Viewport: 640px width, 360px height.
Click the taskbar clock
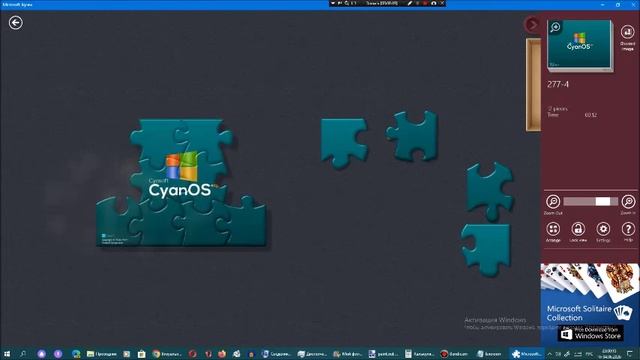pos(609,354)
